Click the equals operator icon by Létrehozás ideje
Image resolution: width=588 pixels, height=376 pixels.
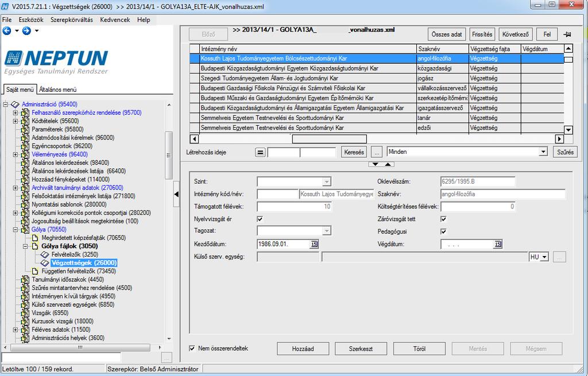click(x=260, y=152)
